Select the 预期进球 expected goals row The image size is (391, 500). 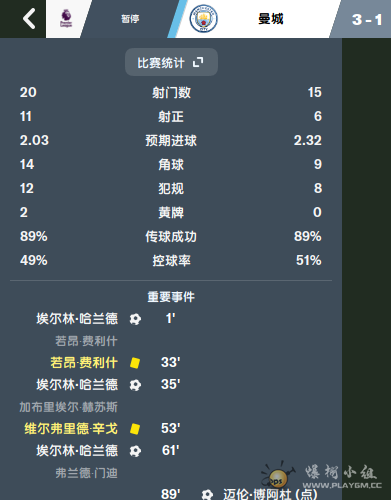pyautogui.click(x=171, y=140)
